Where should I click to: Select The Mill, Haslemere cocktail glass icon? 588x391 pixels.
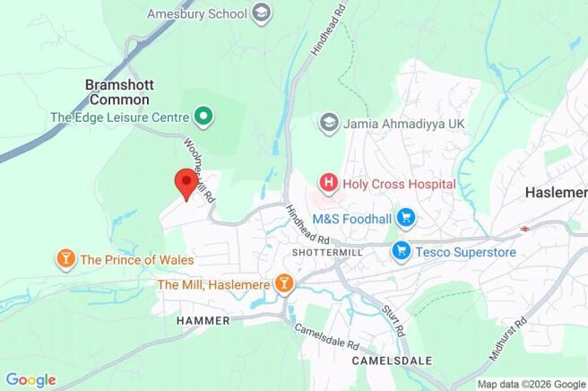tap(284, 284)
